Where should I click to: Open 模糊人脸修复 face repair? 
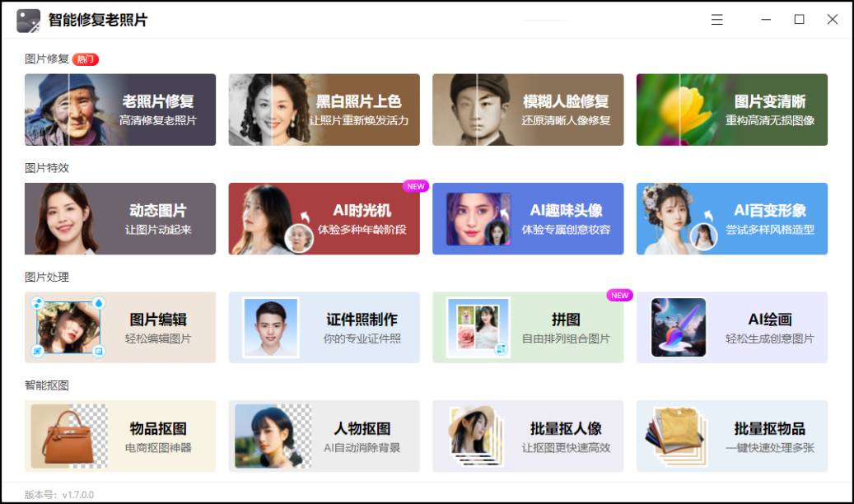(x=528, y=110)
